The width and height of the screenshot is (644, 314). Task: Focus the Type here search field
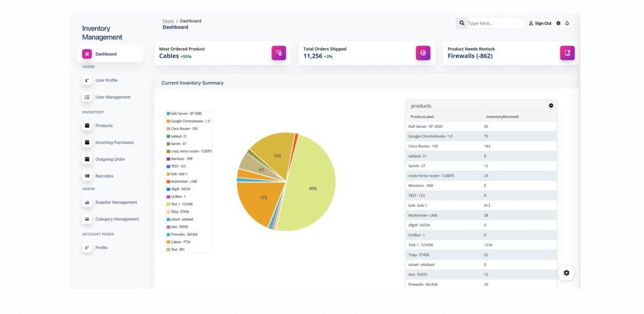click(x=495, y=24)
